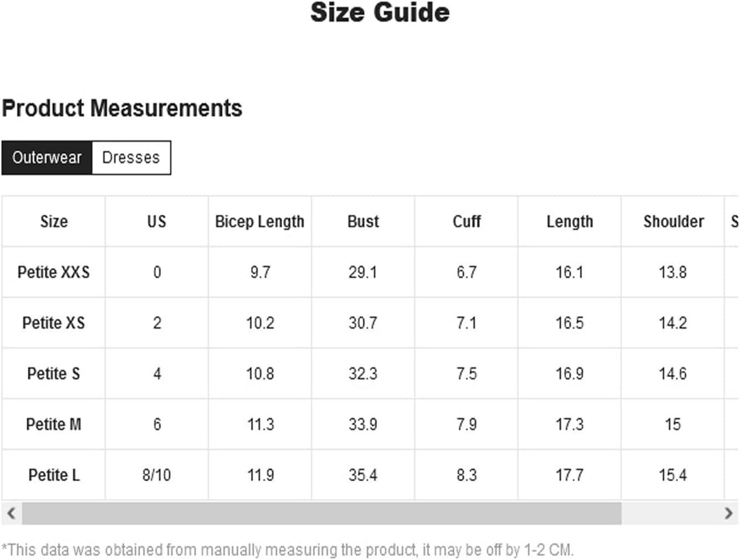The width and height of the screenshot is (740, 560).
Task: Click the horizontal scrollbar thumb
Action: click(x=321, y=513)
